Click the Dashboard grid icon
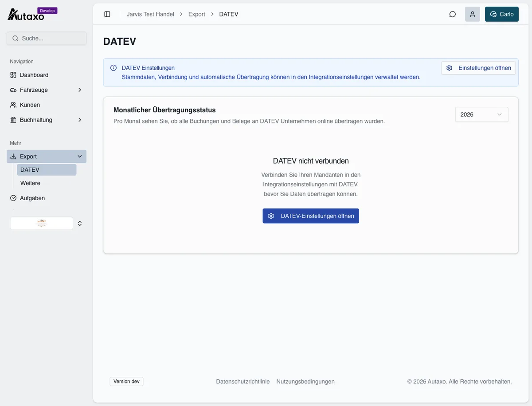532x406 pixels. tap(13, 75)
